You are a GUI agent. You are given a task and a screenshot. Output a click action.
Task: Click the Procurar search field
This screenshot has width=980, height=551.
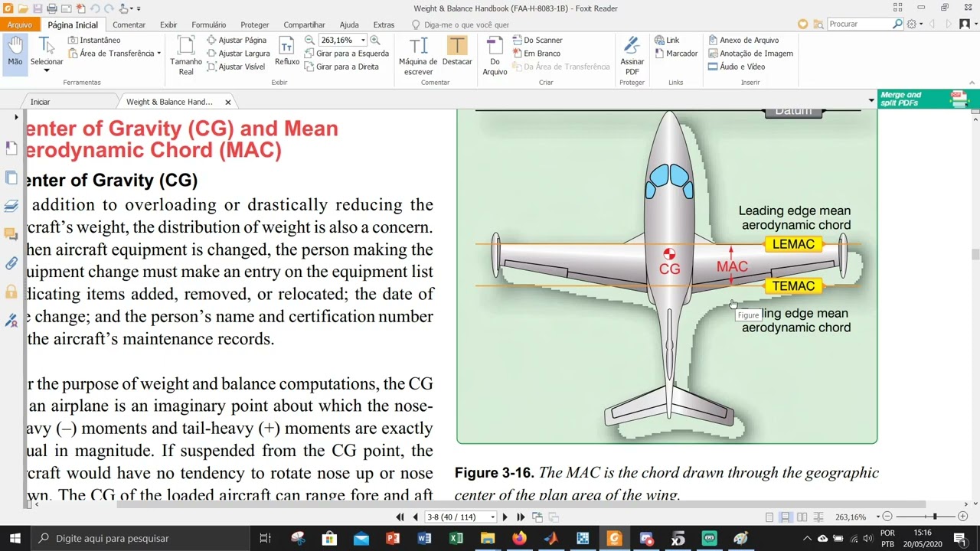click(859, 24)
